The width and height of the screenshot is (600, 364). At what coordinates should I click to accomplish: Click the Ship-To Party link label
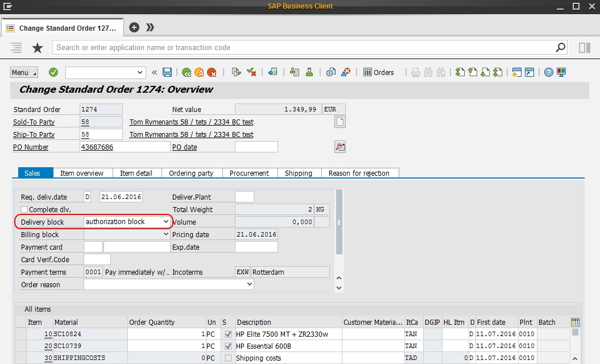pyautogui.click(x=34, y=134)
